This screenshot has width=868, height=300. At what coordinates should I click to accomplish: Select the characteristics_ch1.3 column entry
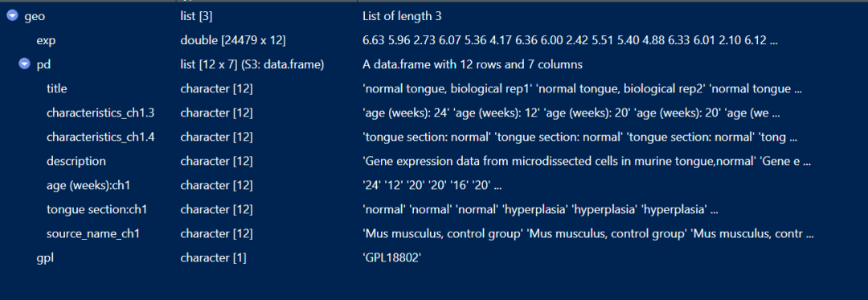[x=100, y=113]
